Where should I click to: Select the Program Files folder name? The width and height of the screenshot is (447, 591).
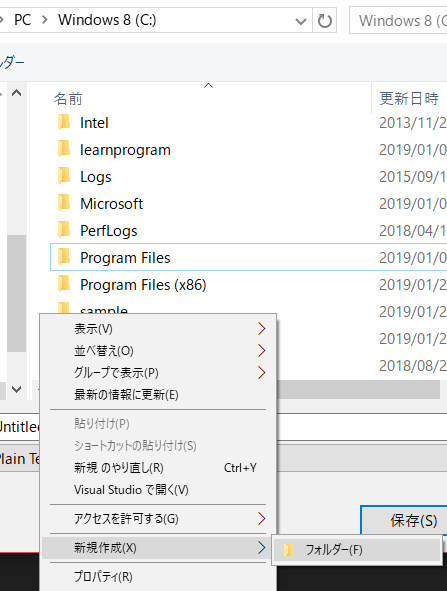[125, 258]
